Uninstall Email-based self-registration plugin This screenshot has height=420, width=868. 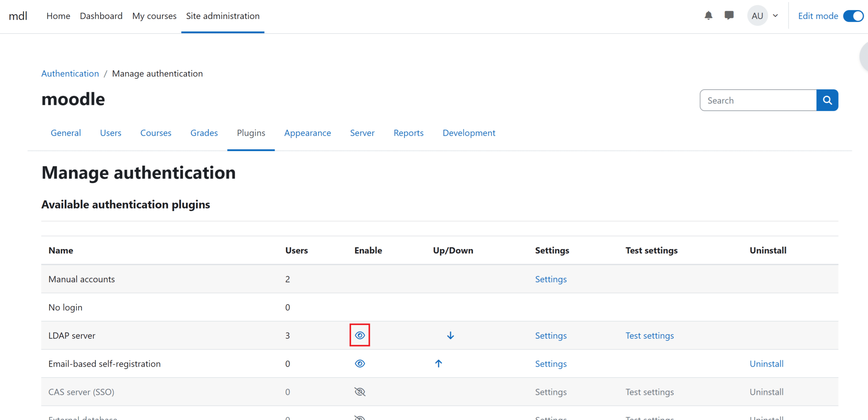[x=766, y=364]
